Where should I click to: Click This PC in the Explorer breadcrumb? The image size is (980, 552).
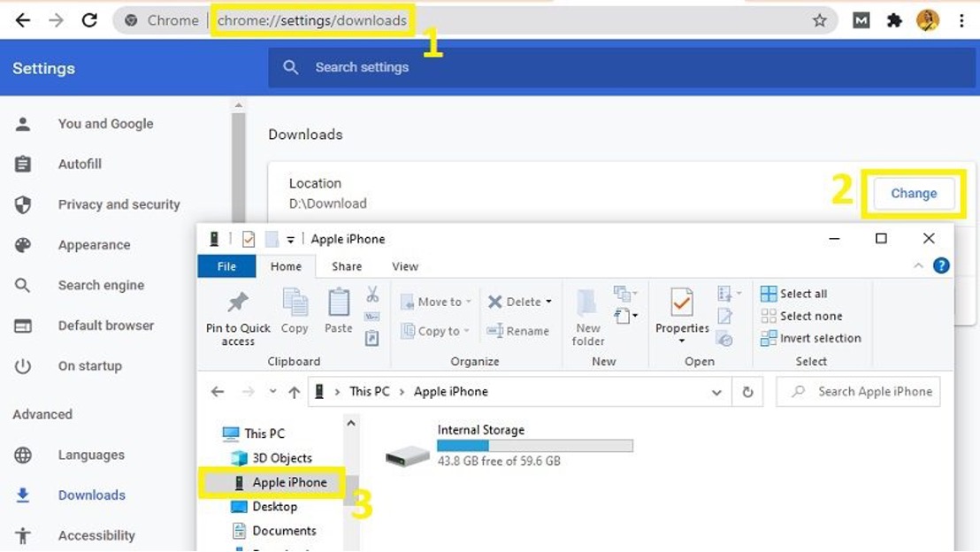[370, 392]
